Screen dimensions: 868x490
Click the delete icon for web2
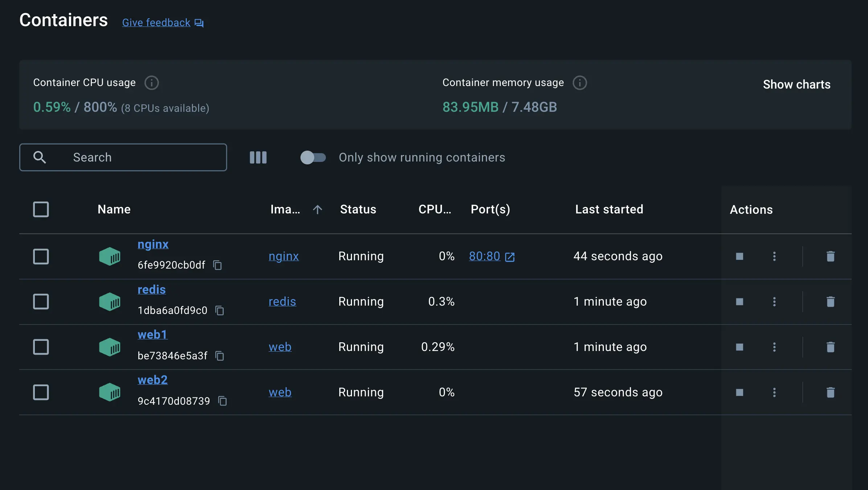click(830, 392)
